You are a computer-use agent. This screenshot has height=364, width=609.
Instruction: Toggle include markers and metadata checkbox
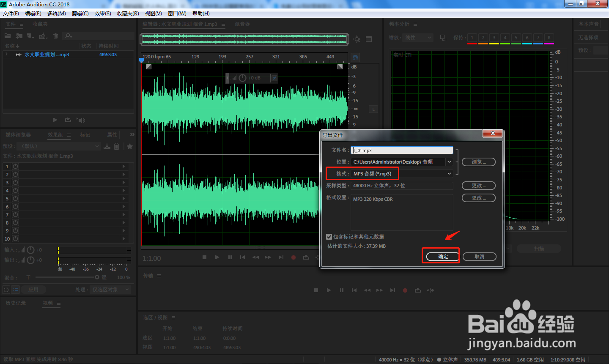coord(329,237)
